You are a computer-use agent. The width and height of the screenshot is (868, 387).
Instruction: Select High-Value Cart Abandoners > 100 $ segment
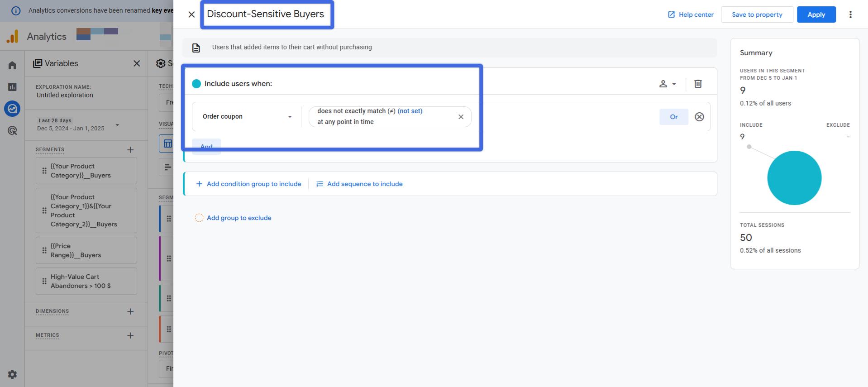point(86,281)
